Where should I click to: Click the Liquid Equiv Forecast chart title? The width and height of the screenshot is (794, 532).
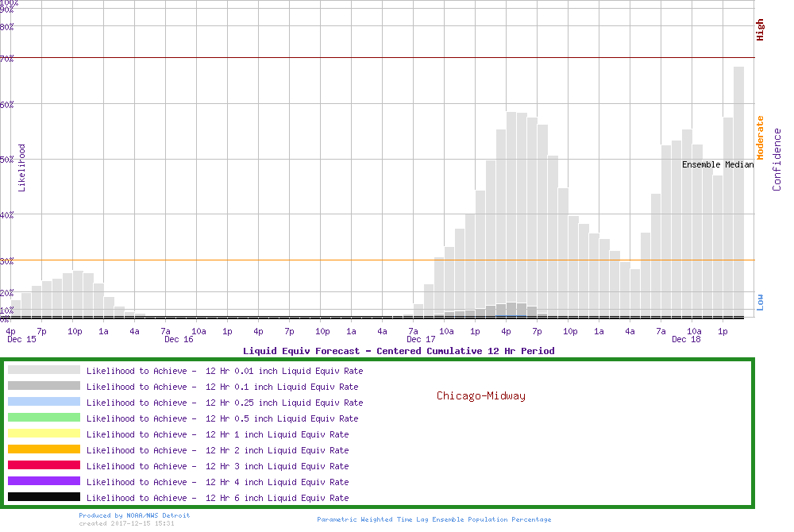399,350
